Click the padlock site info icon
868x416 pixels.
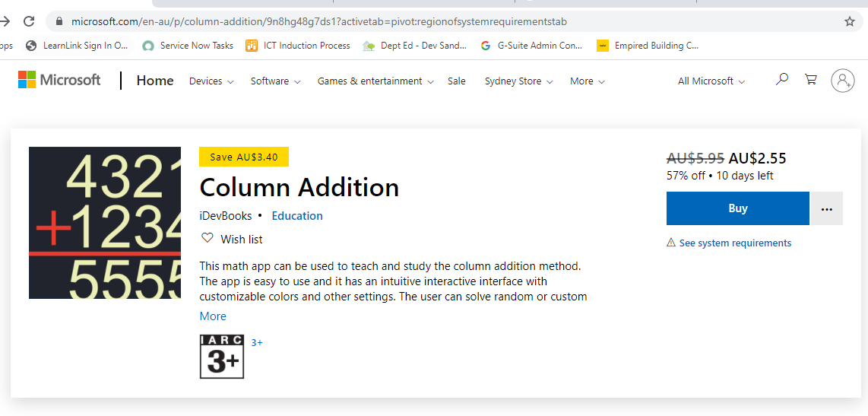coord(60,21)
